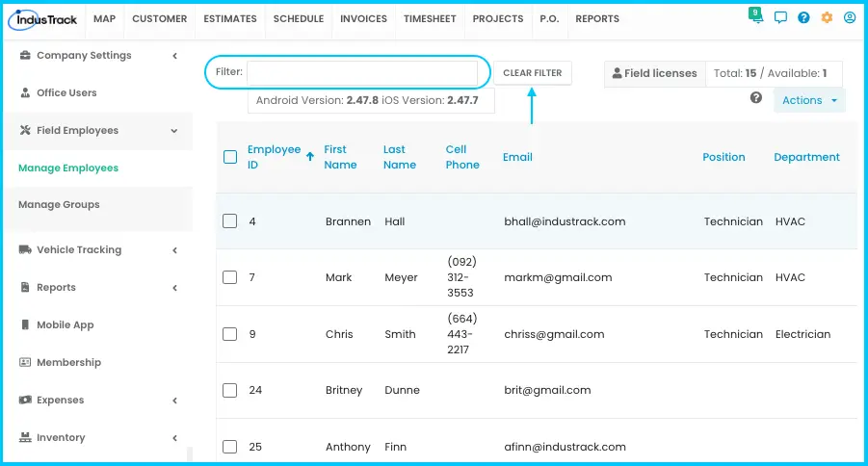Click the Vehicle Tracking truck icon
The width and height of the screenshot is (868, 466).
click(25, 249)
